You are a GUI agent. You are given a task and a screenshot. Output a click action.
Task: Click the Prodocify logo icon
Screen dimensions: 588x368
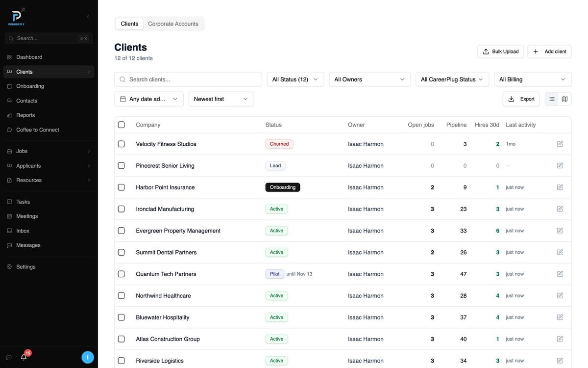point(17,17)
